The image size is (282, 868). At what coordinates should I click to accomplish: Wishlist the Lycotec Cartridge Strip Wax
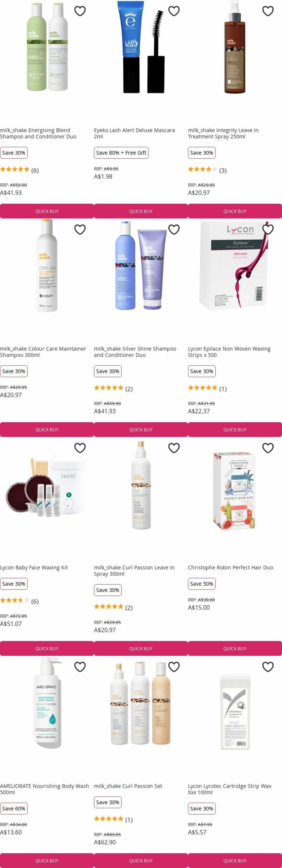(x=268, y=667)
